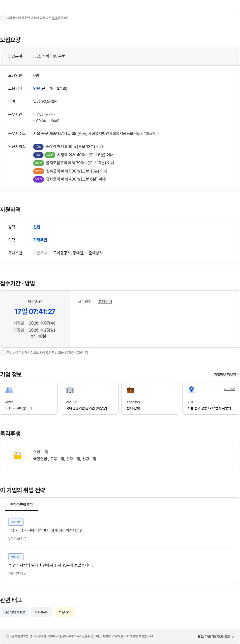Click the 문의 link in the notice
This screenshot has width=240, height=644.
54,18
